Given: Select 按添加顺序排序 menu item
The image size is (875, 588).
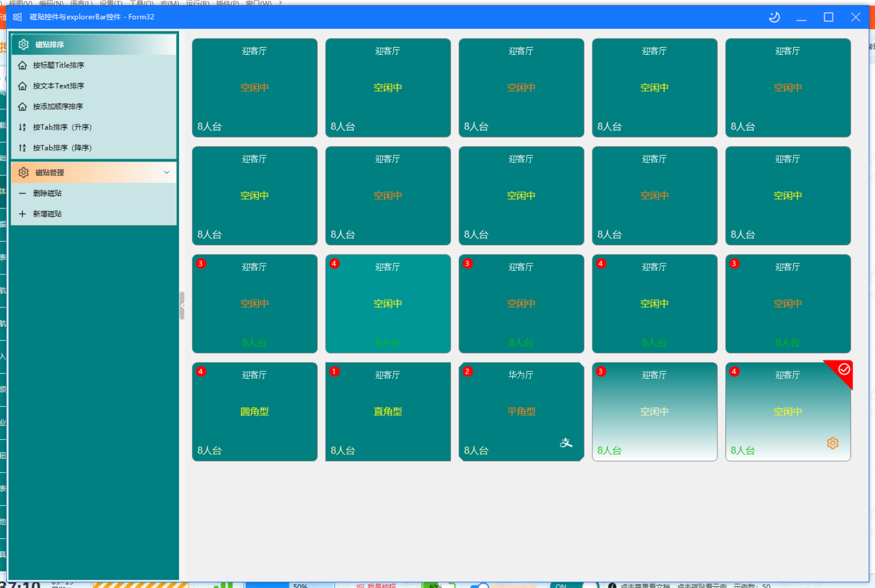Looking at the screenshot, I should click(x=94, y=107).
